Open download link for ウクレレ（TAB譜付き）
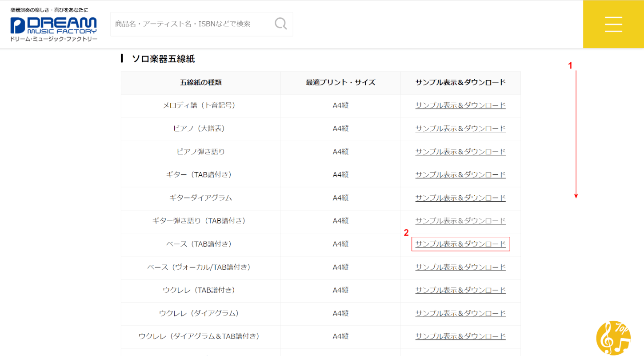 pos(460,290)
